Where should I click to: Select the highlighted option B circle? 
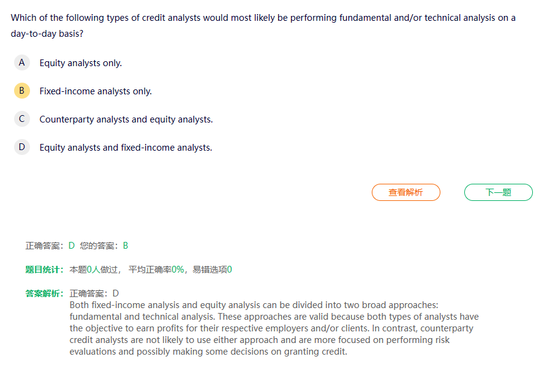(22, 91)
